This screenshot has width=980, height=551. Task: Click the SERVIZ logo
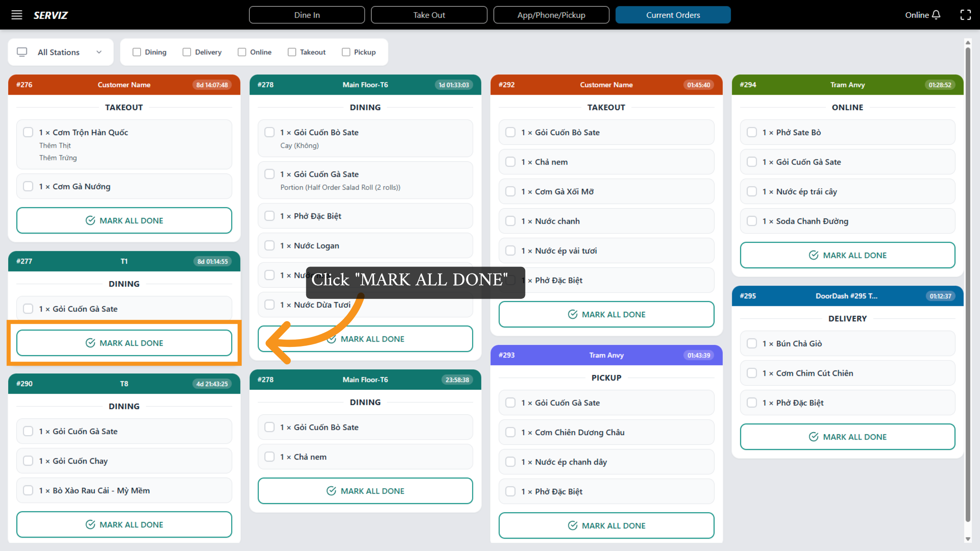click(x=51, y=15)
